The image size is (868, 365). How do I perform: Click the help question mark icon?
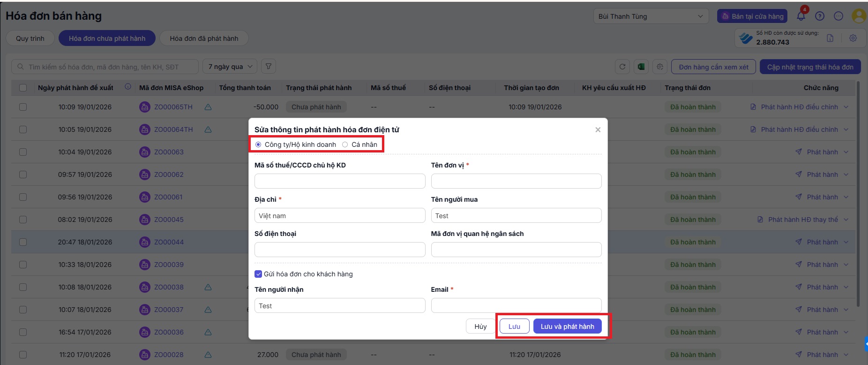point(820,16)
